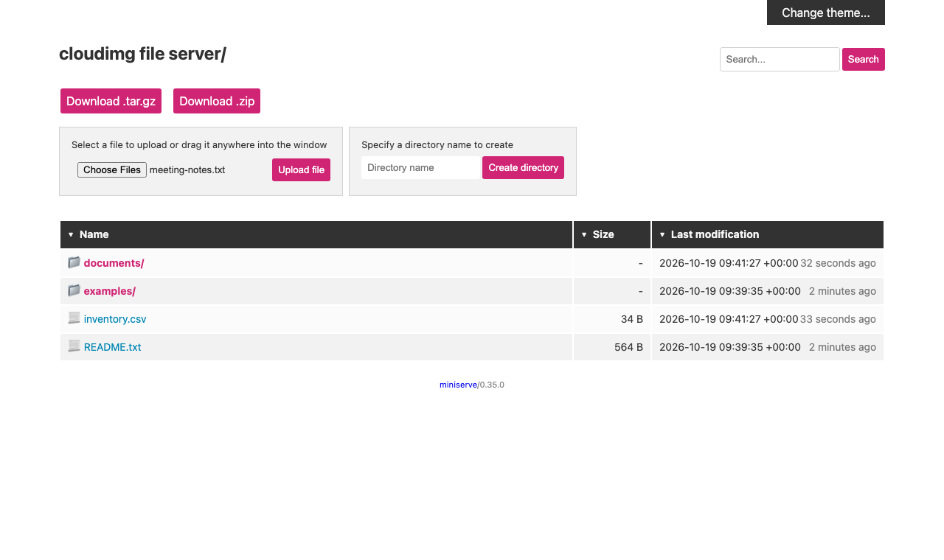Focus the Search input field

point(780,59)
